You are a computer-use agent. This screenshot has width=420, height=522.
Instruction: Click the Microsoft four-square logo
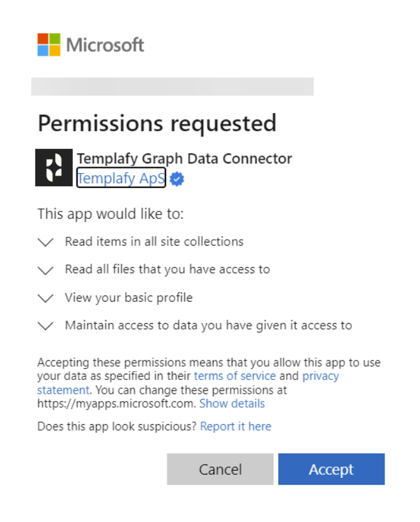[49, 45]
